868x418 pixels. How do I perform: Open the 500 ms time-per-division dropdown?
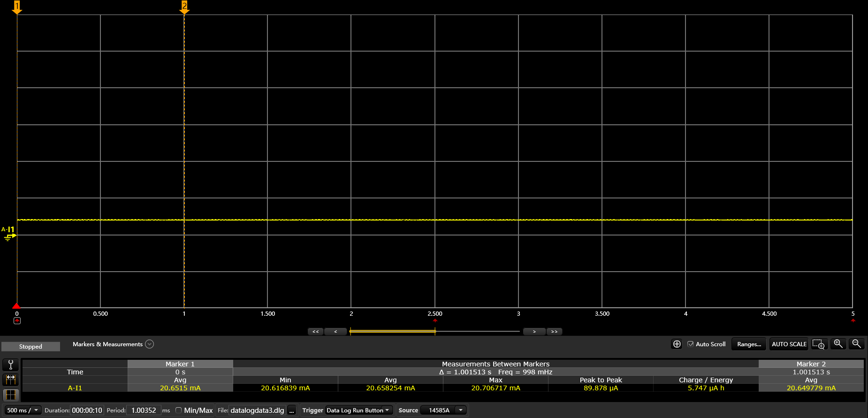tap(23, 410)
